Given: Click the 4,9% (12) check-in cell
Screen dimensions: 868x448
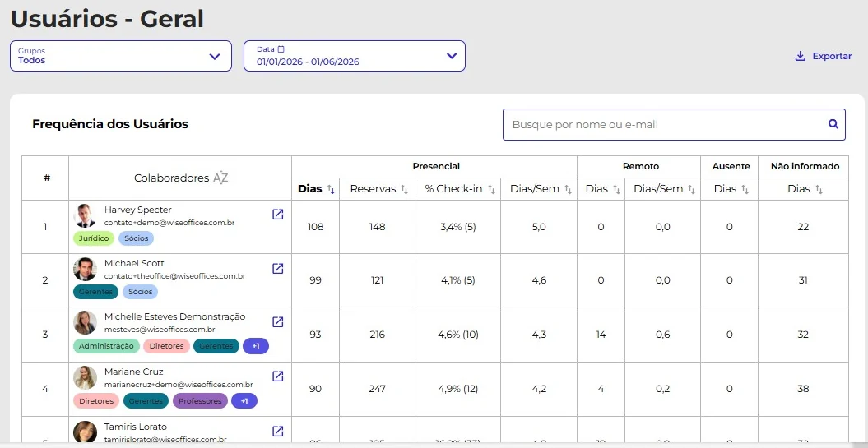Looking at the screenshot, I should click(457, 389).
